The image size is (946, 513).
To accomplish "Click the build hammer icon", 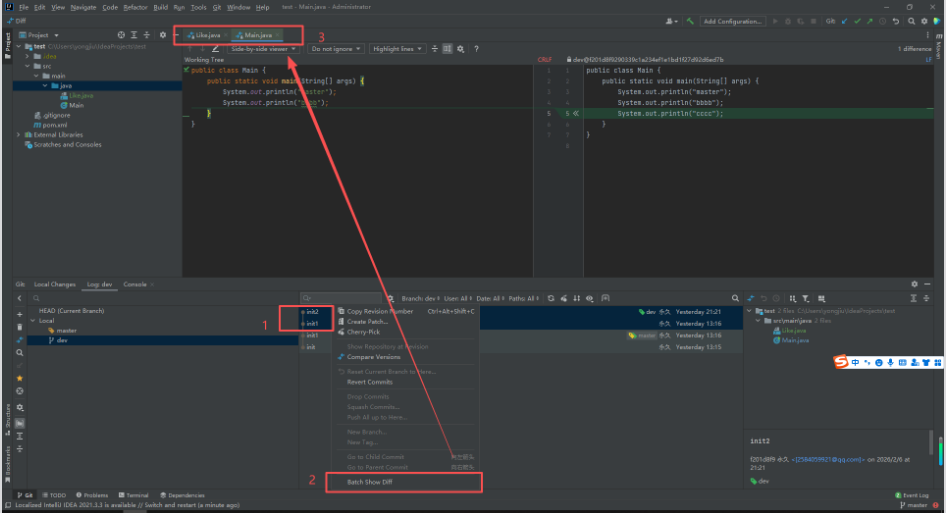I will (690, 21).
